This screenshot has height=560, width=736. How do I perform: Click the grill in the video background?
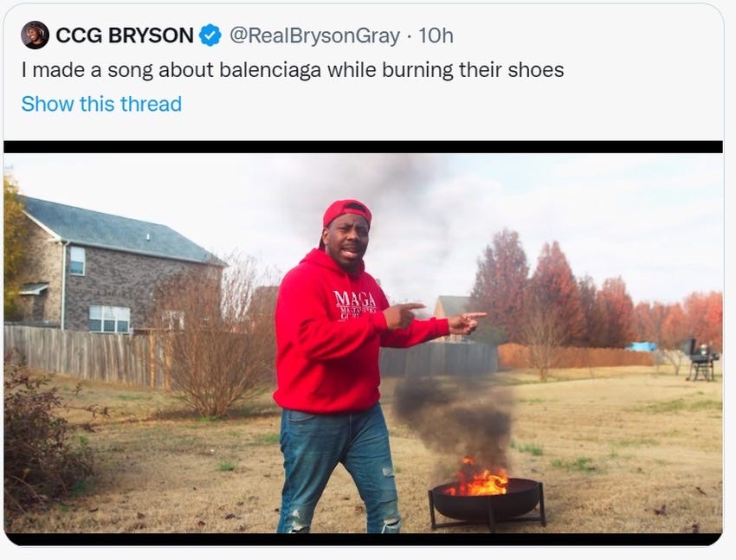(x=703, y=359)
